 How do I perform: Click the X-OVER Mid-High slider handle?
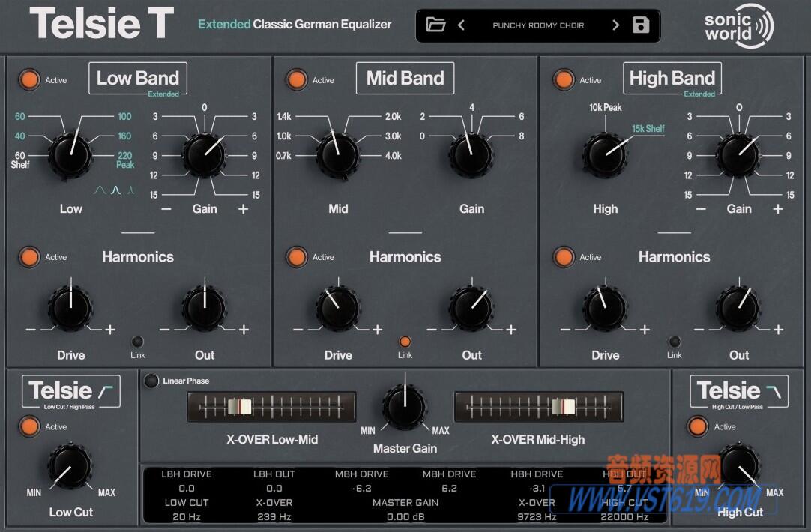point(563,406)
